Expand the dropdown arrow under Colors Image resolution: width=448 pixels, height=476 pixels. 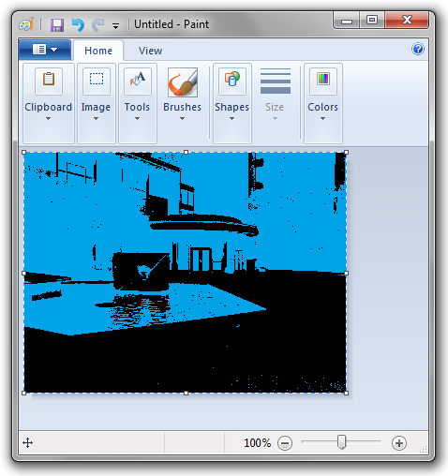322,119
